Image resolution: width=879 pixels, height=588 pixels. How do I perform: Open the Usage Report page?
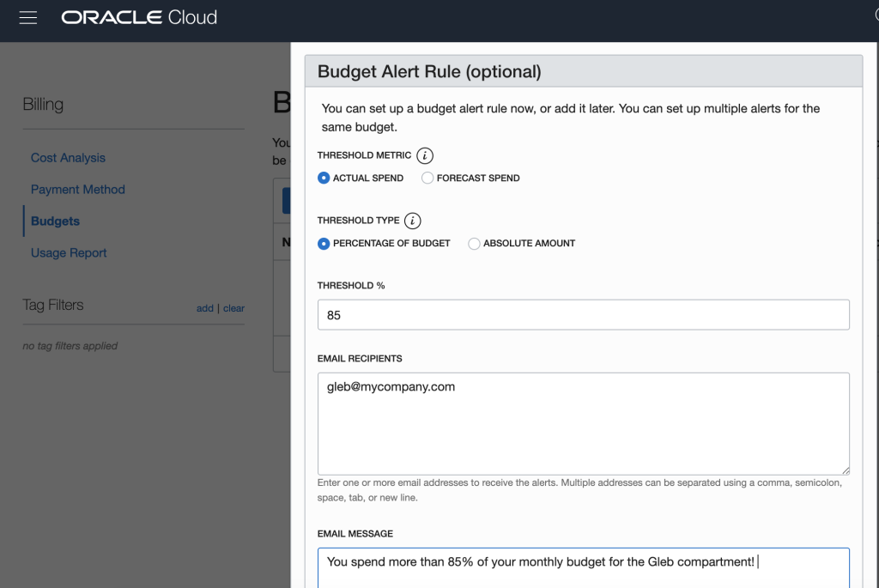[x=69, y=253]
